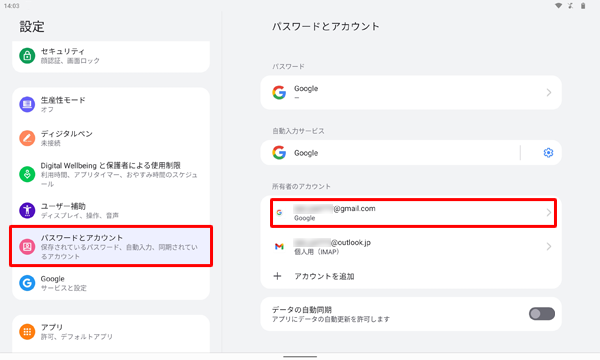This screenshot has height=360, width=600.
Task: Tap パスワードとアカウント page heading
Action: pyautogui.click(x=326, y=26)
